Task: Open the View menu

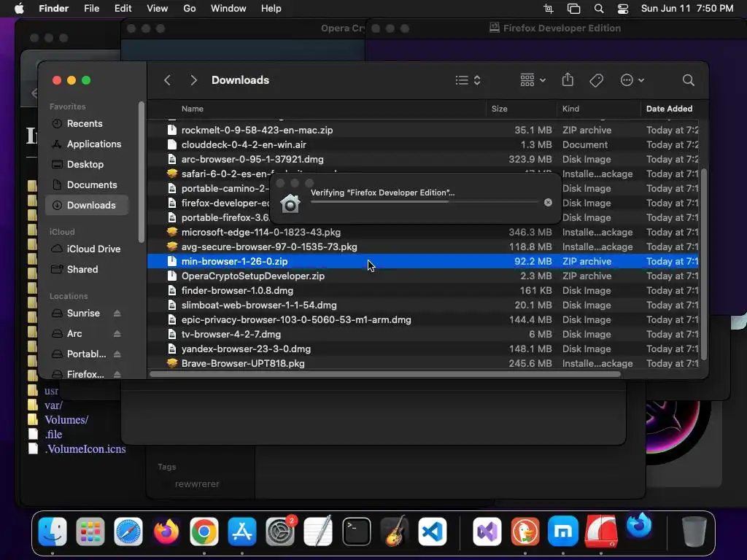Action: (x=158, y=9)
